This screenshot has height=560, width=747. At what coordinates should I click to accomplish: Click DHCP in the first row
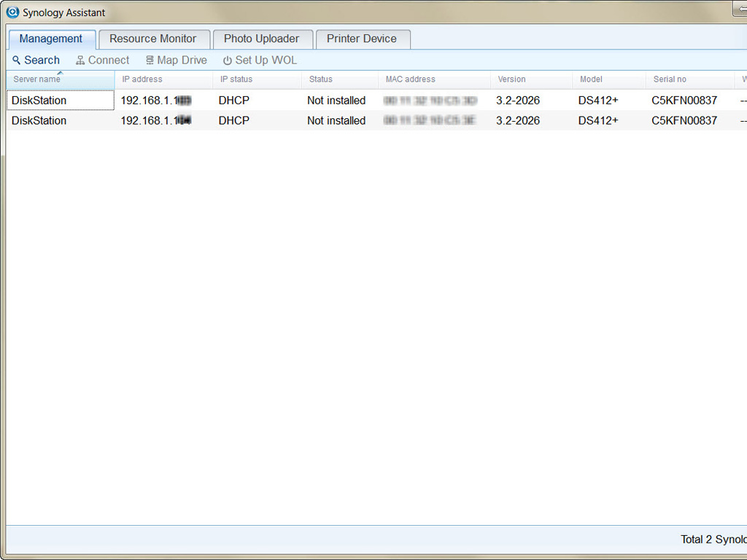pyautogui.click(x=234, y=101)
